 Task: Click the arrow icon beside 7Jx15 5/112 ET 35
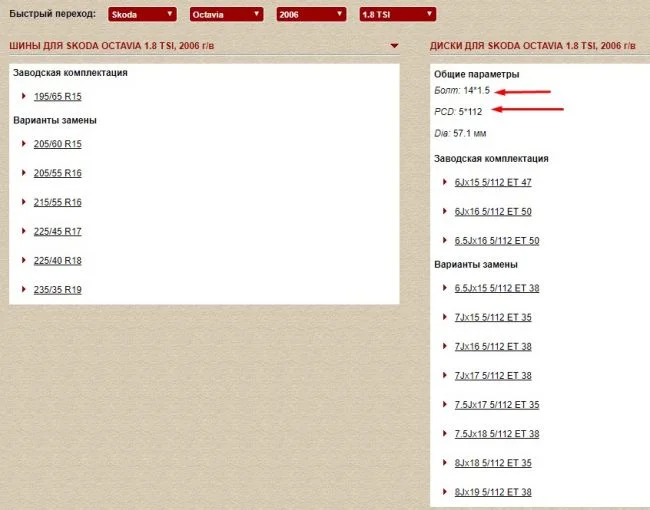coord(443,317)
